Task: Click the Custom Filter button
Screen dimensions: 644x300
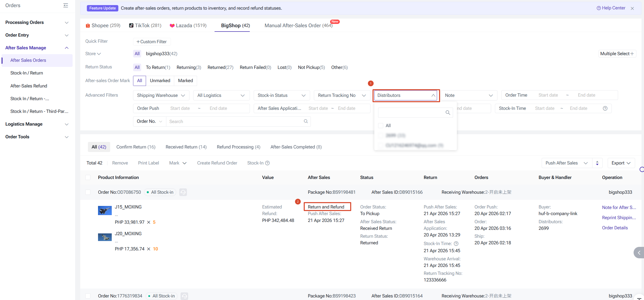Action: click(152, 42)
